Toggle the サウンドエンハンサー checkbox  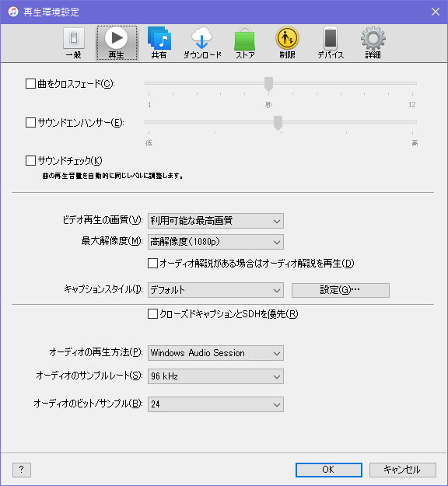(x=30, y=122)
